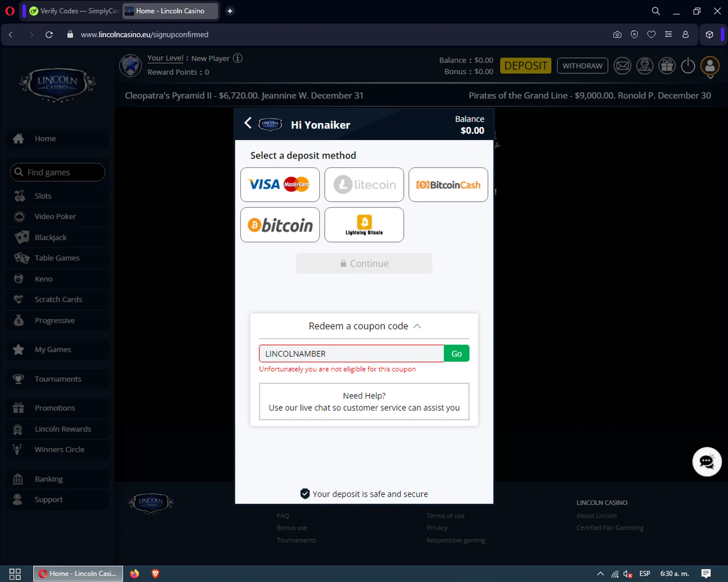728x582 pixels.
Task: Select BitcoinCash deposit method
Action: [x=448, y=184]
